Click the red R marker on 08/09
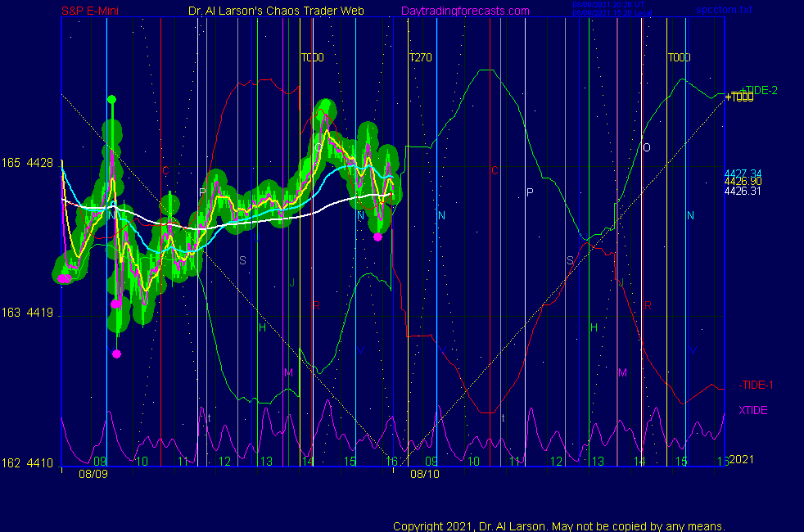This screenshot has width=804, height=532. (x=316, y=305)
